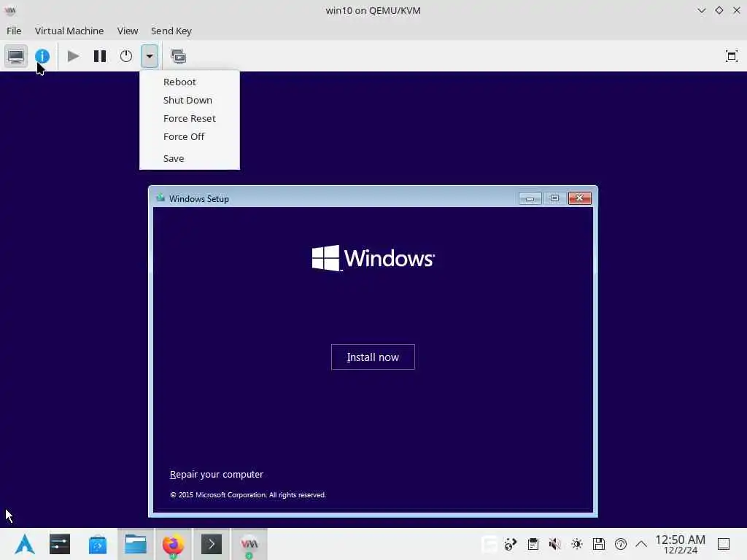Click the muted volume tray icon
Image resolution: width=747 pixels, height=560 pixels.
click(554, 544)
